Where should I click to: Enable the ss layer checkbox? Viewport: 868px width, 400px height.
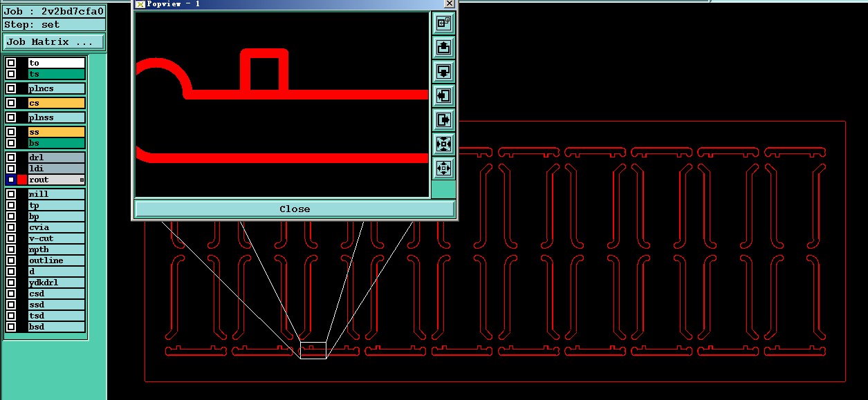click(x=11, y=132)
